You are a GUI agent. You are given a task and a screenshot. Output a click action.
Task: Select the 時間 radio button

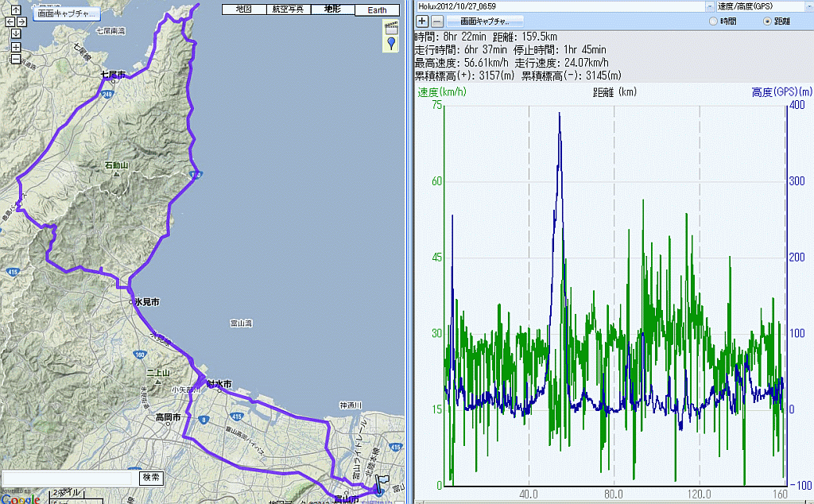(x=711, y=21)
